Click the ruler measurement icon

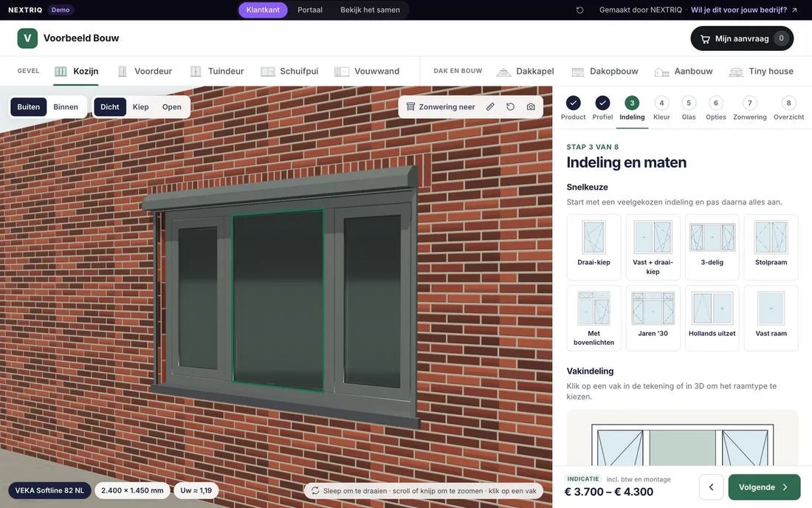point(490,106)
